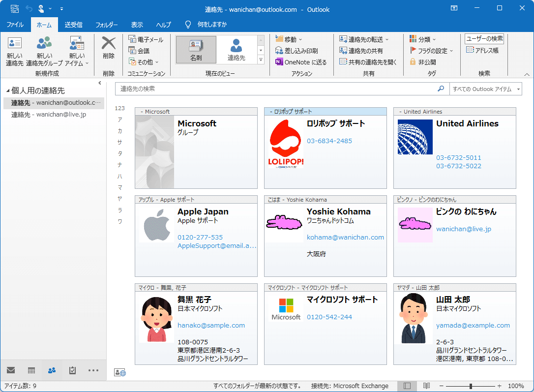The width and height of the screenshot is (534, 392).
Task: Schedule a 会議 with the contact
Action: click(139, 51)
